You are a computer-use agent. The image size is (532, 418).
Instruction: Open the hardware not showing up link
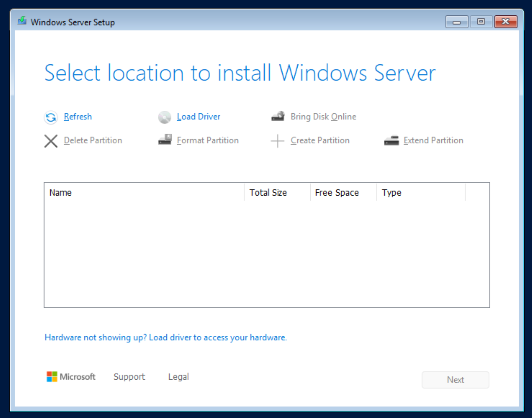[165, 337]
